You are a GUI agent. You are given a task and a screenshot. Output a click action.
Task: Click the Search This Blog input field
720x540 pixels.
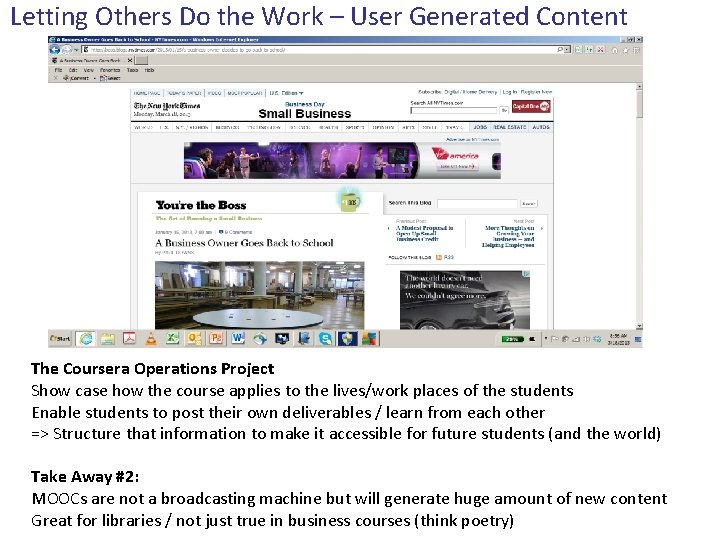point(477,203)
